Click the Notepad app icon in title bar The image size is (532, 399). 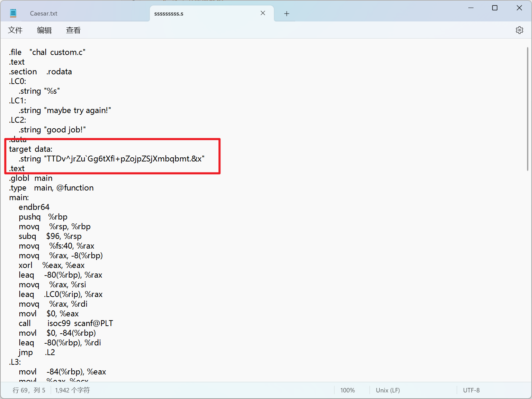coord(13,13)
